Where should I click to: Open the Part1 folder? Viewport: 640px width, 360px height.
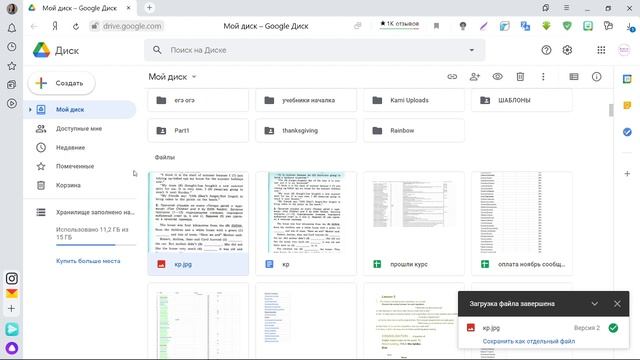[x=198, y=131]
